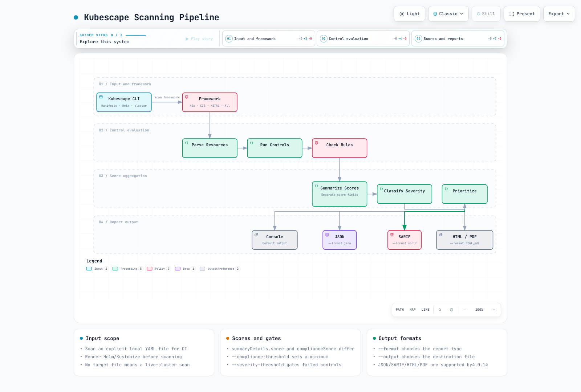
Task: Enter Present fullscreen mode
Action: [x=522, y=14]
